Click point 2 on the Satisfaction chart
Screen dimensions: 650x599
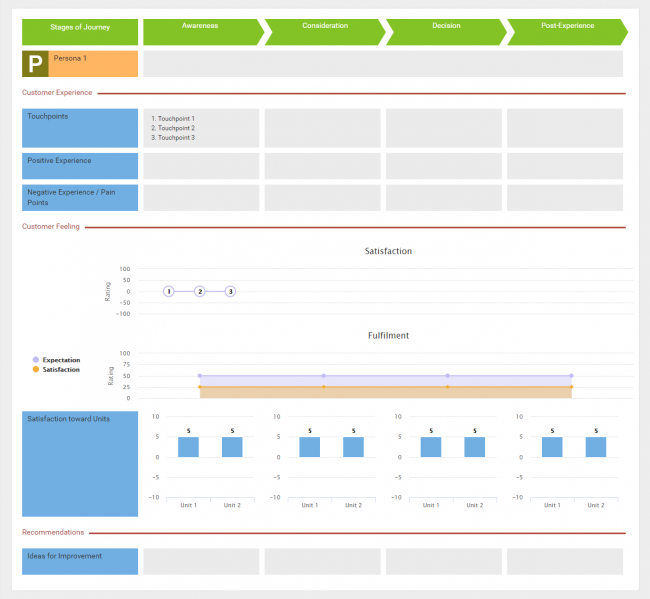click(200, 291)
